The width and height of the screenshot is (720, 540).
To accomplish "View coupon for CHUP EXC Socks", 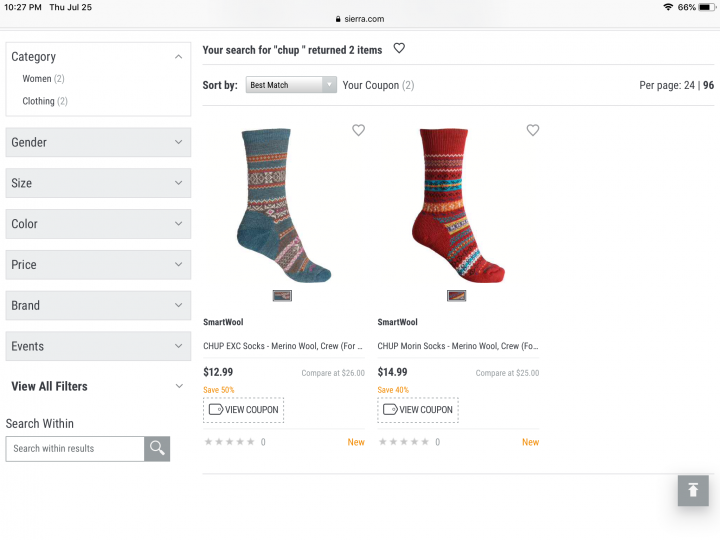I will pyautogui.click(x=243, y=409).
